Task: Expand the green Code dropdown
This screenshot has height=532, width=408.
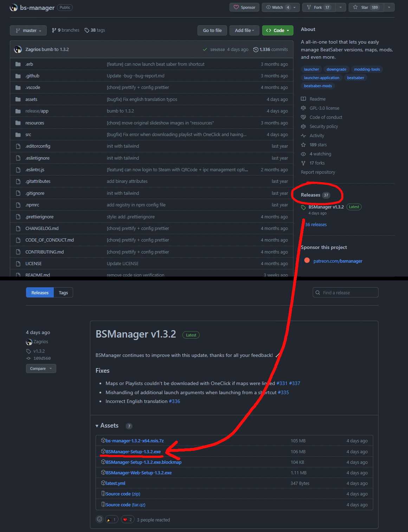Action: (278, 30)
